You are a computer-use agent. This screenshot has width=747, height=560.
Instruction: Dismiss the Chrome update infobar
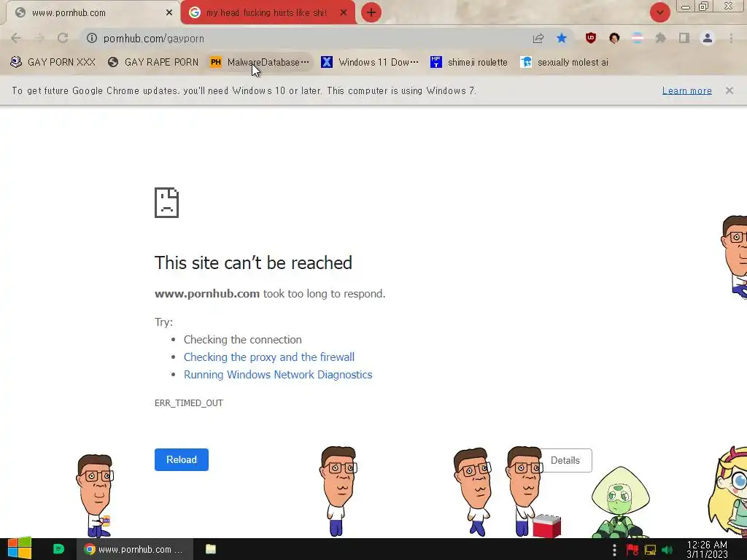click(x=729, y=90)
